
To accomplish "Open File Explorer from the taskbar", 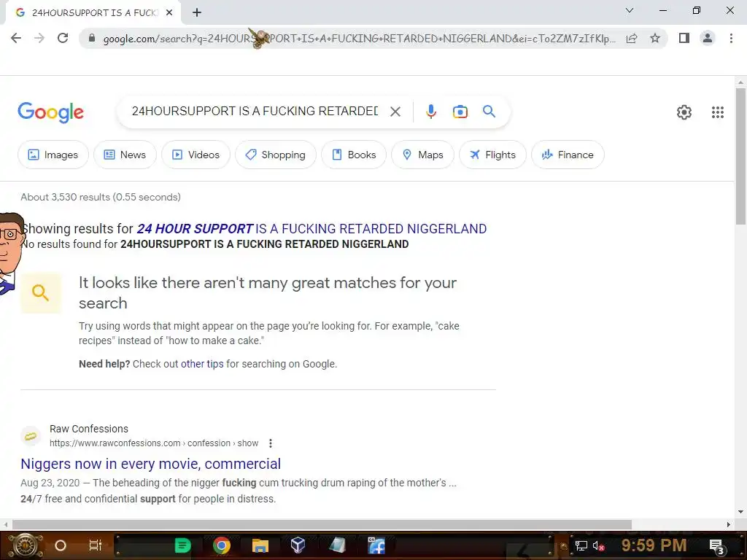I will [x=260, y=545].
